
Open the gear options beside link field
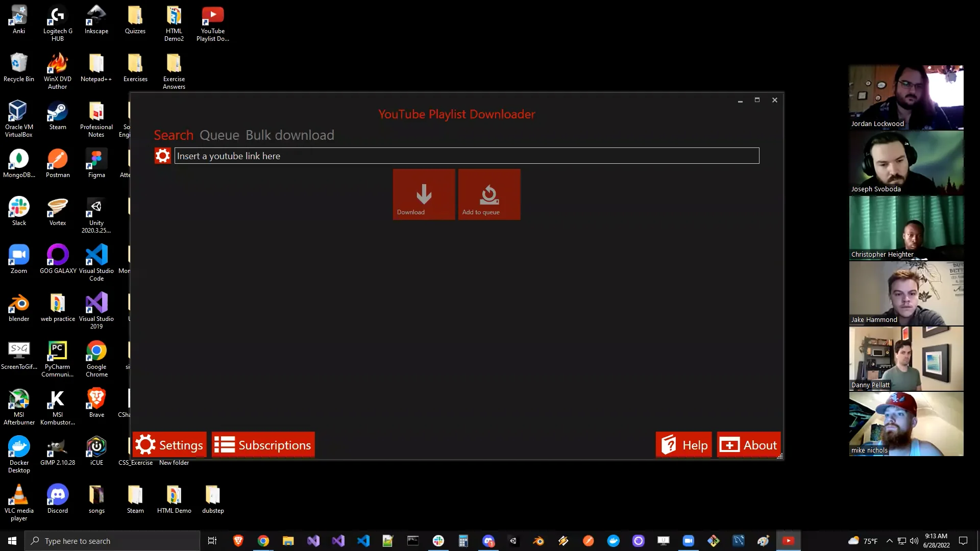click(x=162, y=156)
